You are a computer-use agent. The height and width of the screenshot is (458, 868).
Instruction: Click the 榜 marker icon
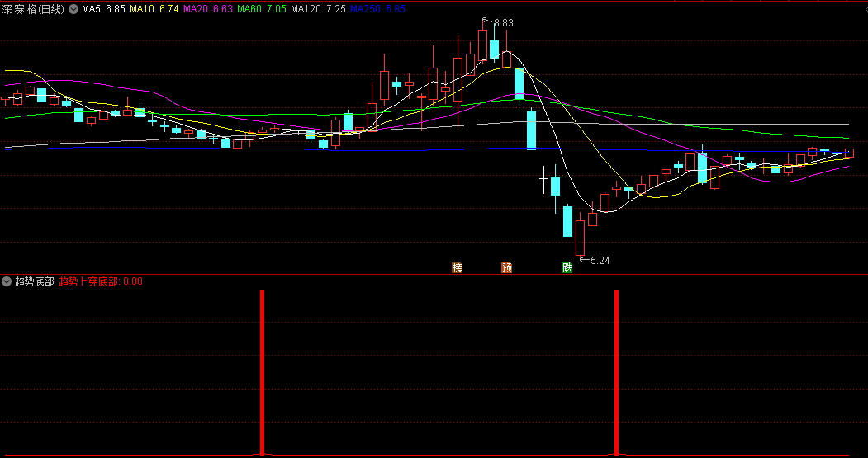click(457, 267)
